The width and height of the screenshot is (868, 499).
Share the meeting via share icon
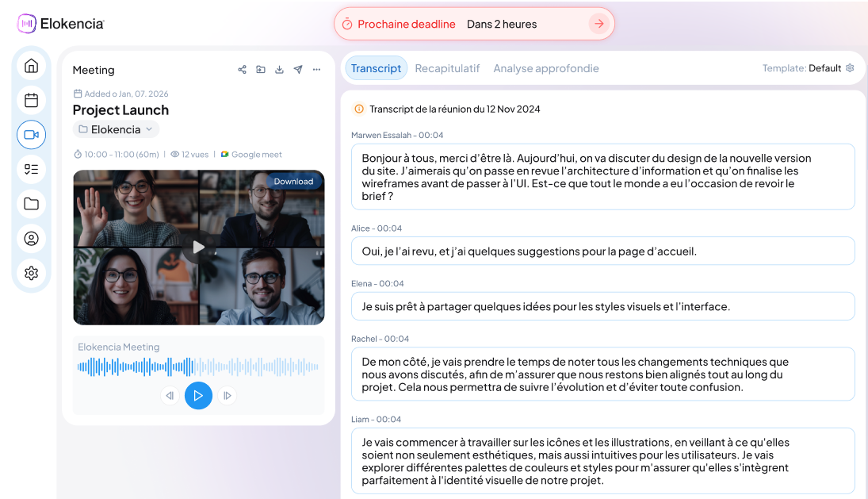pos(242,69)
